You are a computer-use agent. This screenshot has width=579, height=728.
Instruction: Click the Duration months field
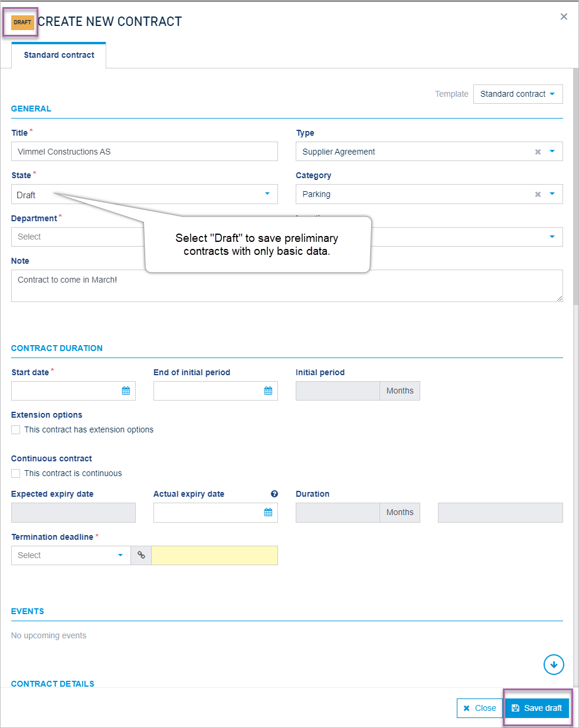338,513
